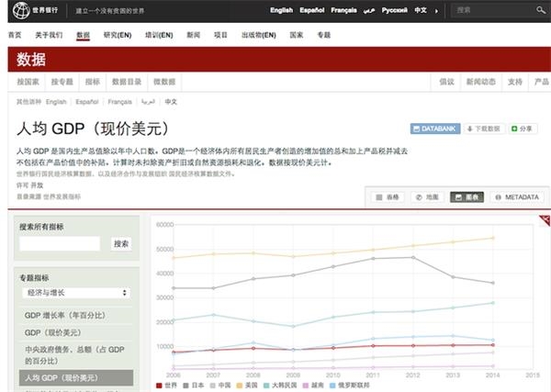Expand the 研究(EN) navigation menu
The height and width of the screenshot is (392, 551).
pos(118,34)
